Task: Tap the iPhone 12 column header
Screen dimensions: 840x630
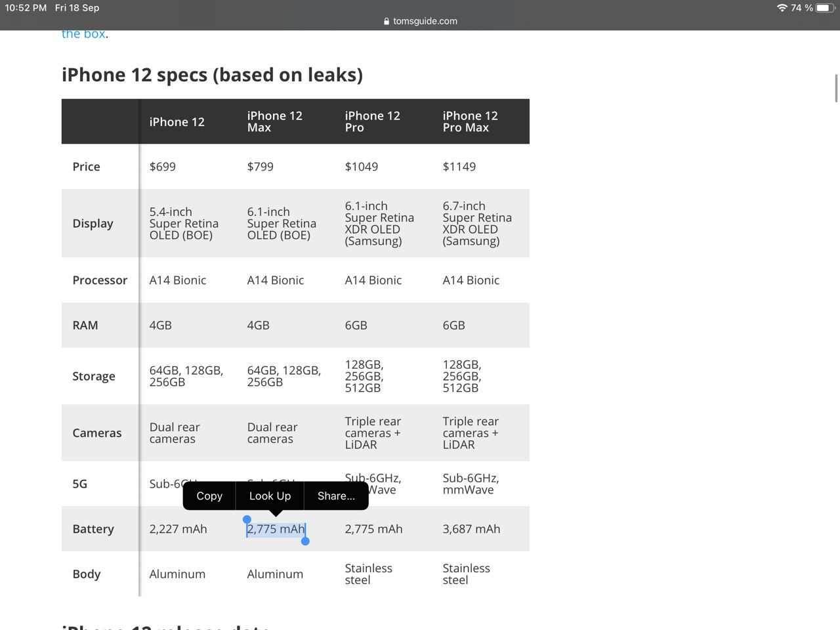Action: 177,122
